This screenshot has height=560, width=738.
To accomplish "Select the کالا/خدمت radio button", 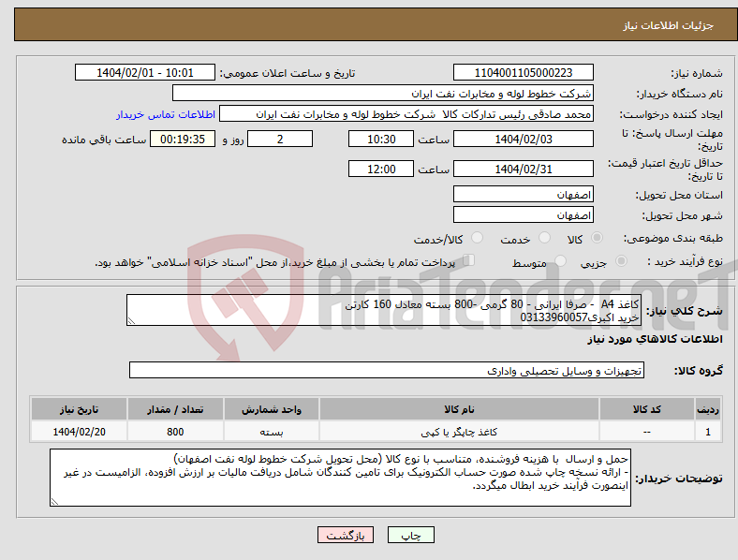I will 478,238.
